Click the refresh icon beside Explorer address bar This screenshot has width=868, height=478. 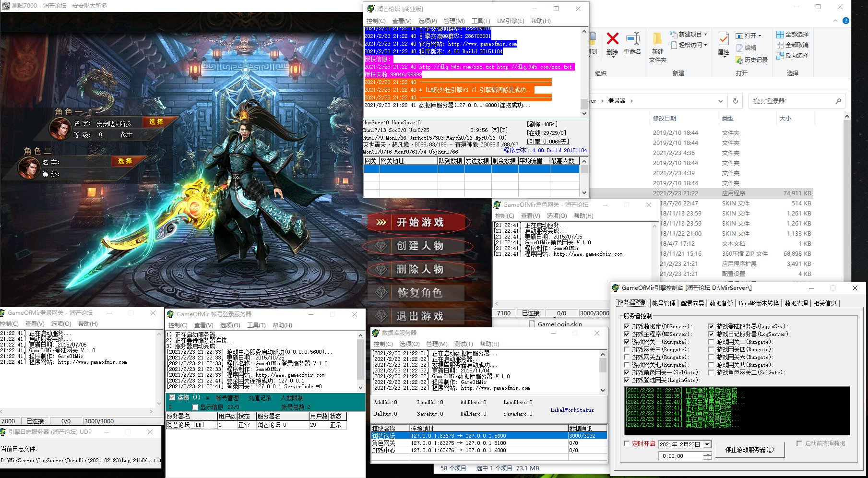(x=735, y=101)
